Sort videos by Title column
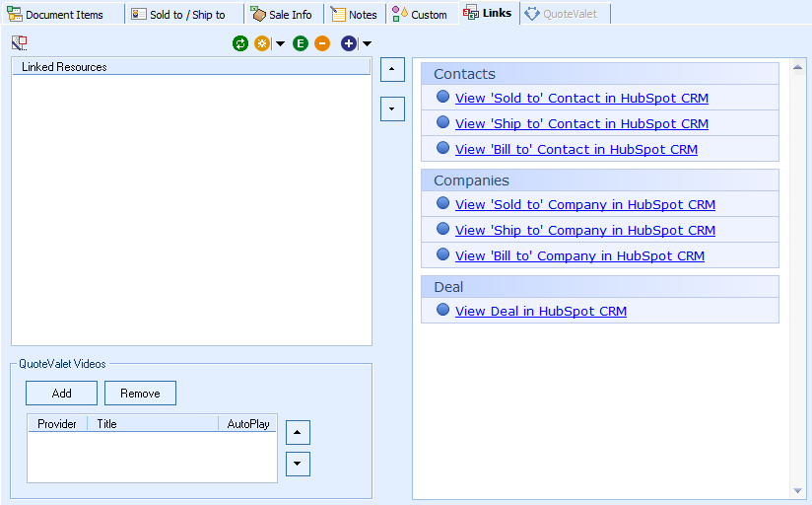The width and height of the screenshot is (812, 505). point(153,423)
